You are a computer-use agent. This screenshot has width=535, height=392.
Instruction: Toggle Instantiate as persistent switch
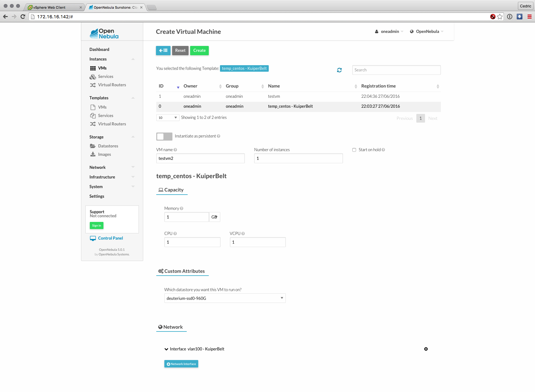coord(164,136)
